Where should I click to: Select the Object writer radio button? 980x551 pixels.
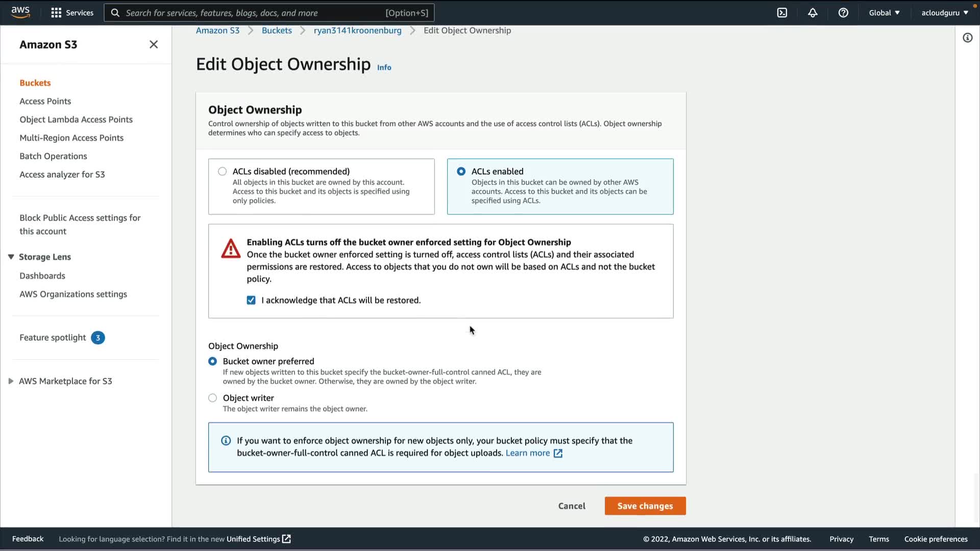(x=213, y=398)
